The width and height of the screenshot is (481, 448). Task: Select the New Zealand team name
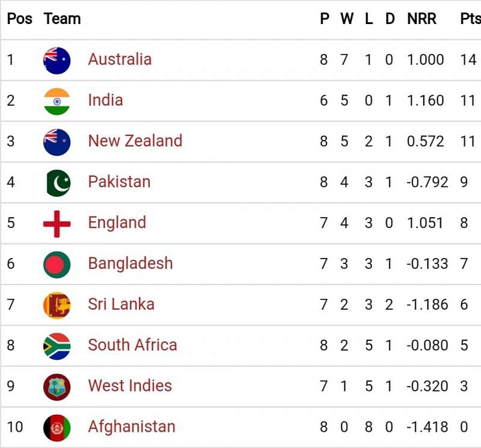tap(135, 141)
